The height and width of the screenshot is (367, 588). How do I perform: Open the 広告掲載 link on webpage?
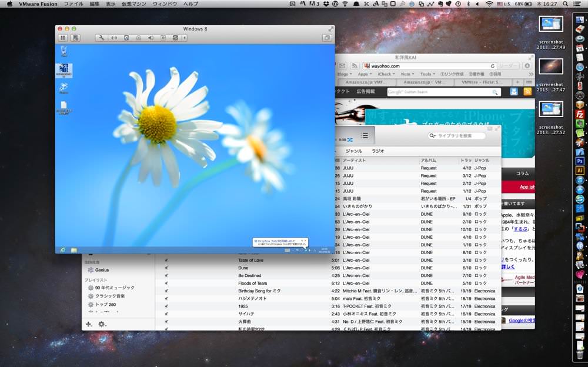coord(366,92)
